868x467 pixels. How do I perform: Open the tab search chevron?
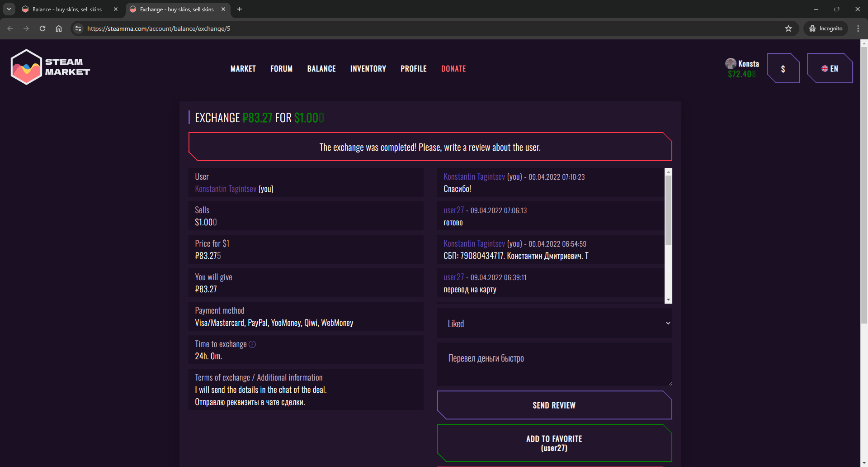coord(9,9)
